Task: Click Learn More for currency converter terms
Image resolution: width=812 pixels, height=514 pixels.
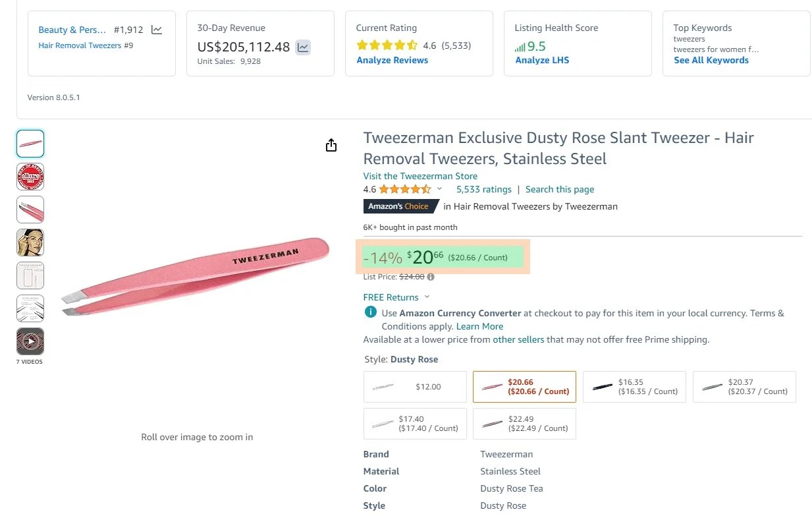Action: pyautogui.click(x=479, y=326)
